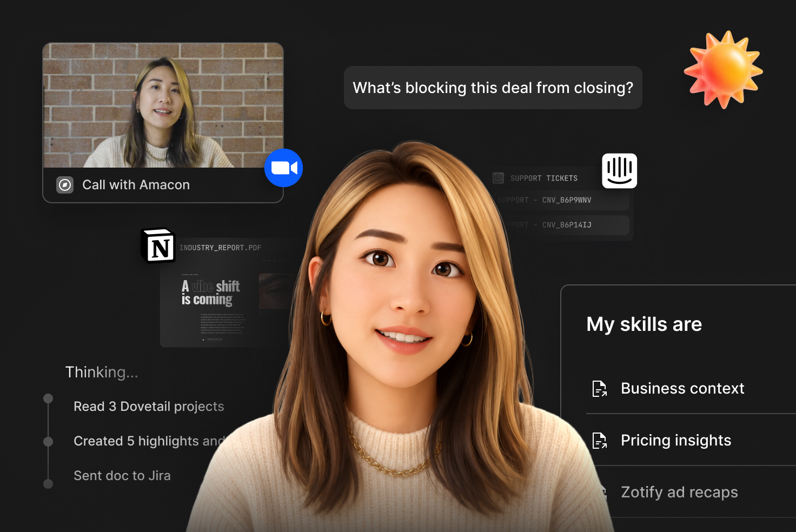Click the 'My skills are' heading
796x532 pixels.
point(644,324)
